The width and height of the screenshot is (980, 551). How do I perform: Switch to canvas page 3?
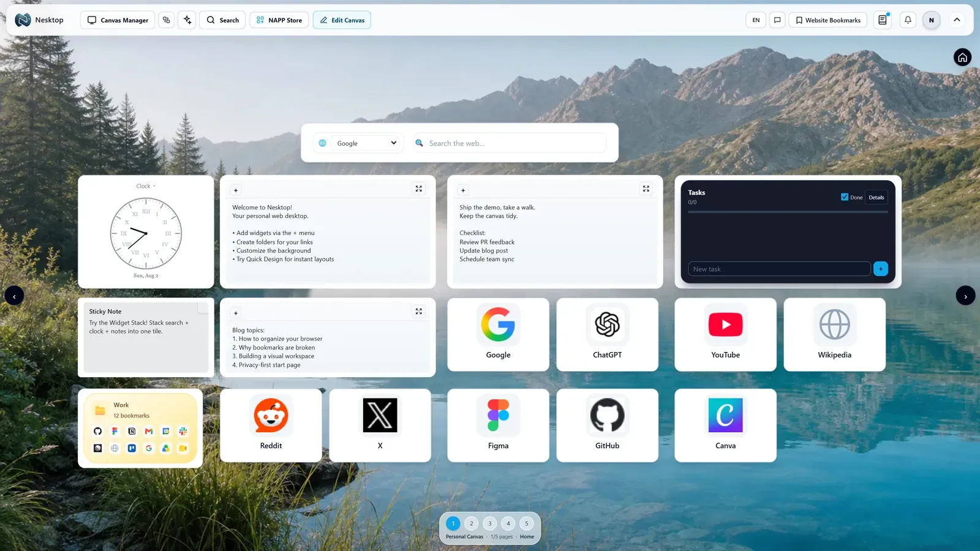pyautogui.click(x=490, y=523)
